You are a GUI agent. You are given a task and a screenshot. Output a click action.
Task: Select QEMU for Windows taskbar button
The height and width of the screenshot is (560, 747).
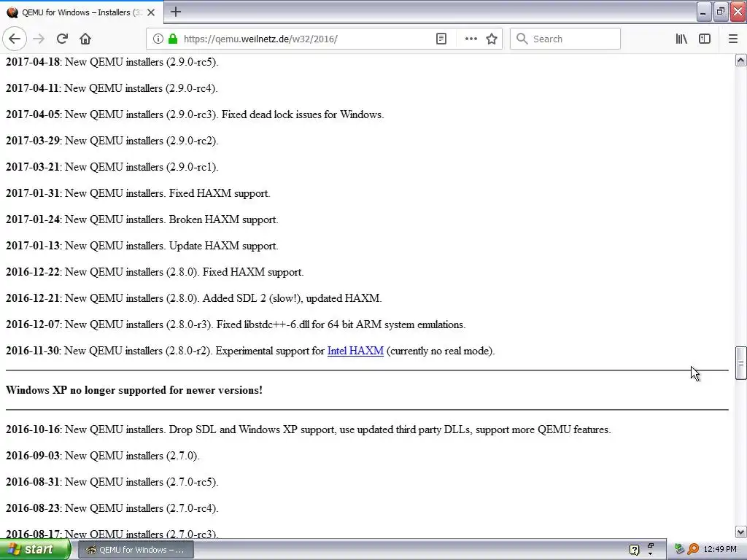coord(135,550)
